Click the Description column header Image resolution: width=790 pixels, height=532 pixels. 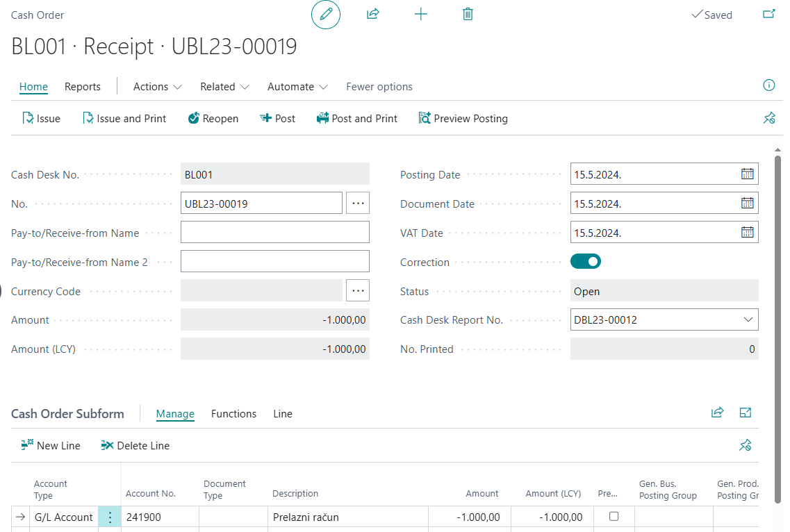tap(295, 493)
